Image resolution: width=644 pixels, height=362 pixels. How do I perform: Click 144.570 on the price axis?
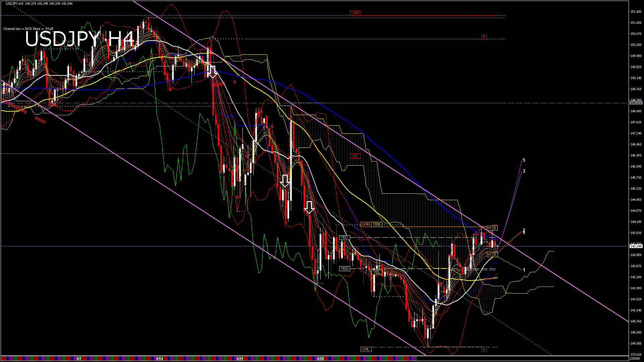pos(636,211)
